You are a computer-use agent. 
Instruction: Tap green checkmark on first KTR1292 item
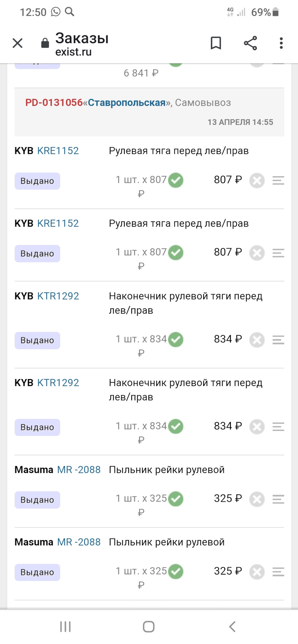click(176, 339)
